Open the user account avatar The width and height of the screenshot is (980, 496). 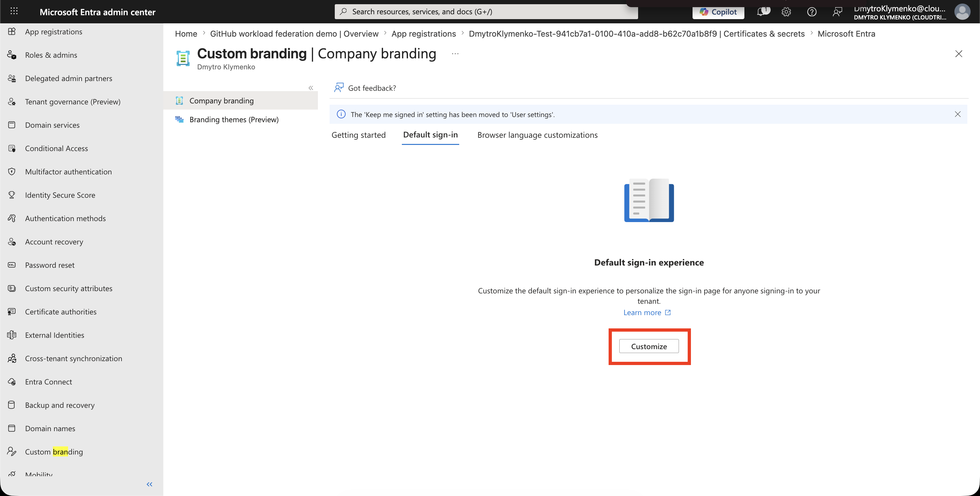click(x=962, y=12)
